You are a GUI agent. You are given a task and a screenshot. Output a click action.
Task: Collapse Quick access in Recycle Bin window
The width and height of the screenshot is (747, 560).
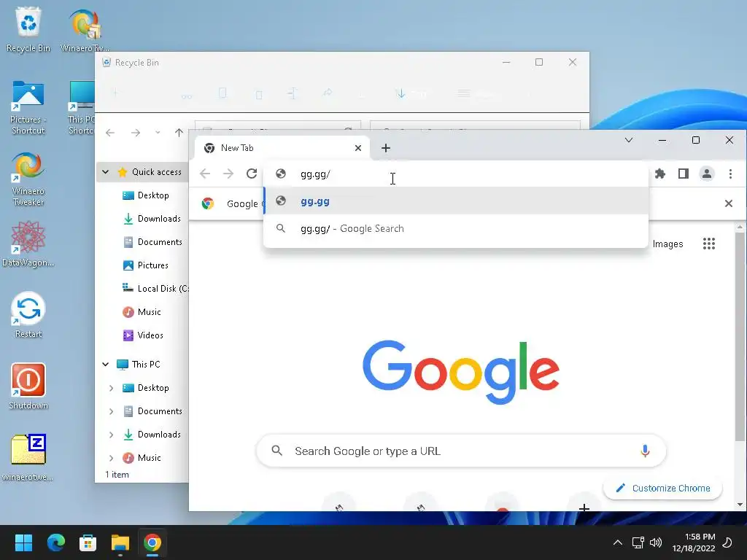tap(106, 172)
